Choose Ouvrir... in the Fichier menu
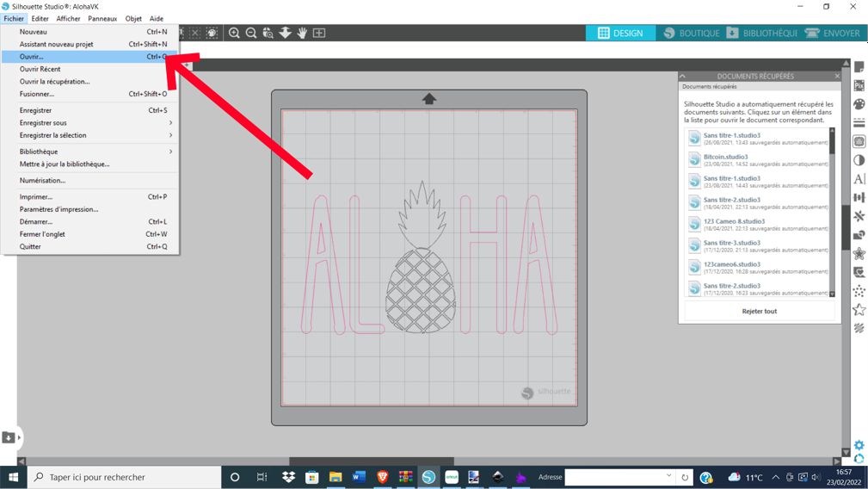This screenshot has height=489, width=868. 89,57
